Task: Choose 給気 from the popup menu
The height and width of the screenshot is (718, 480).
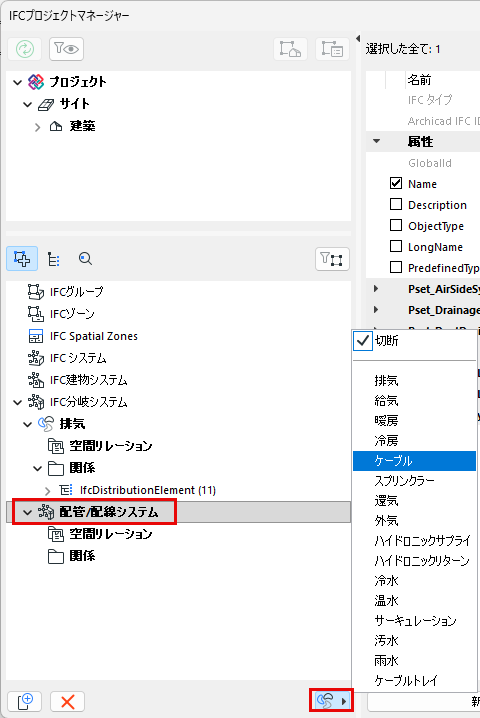Action: [415, 401]
